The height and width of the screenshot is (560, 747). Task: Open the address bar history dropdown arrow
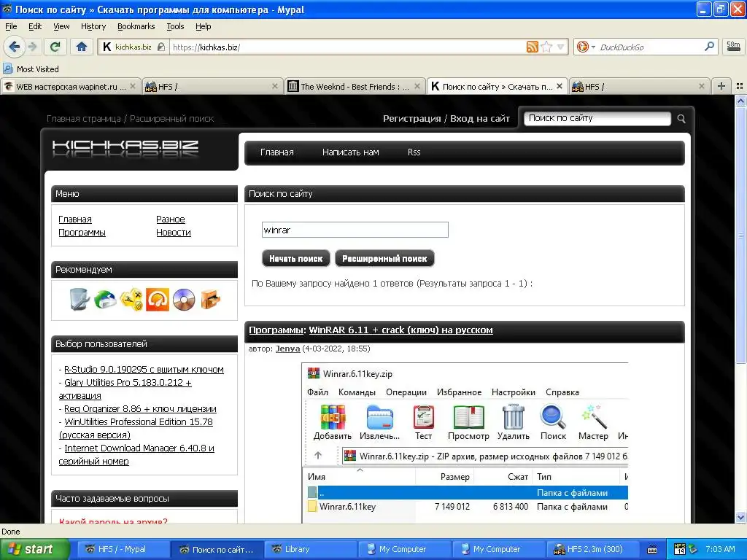[x=561, y=47]
